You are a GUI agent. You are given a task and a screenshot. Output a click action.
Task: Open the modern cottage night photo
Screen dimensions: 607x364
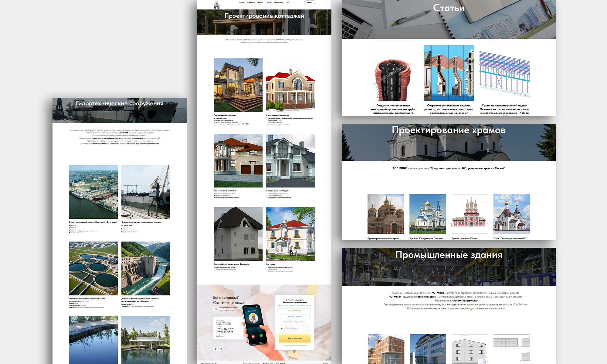tap(238, 85)
